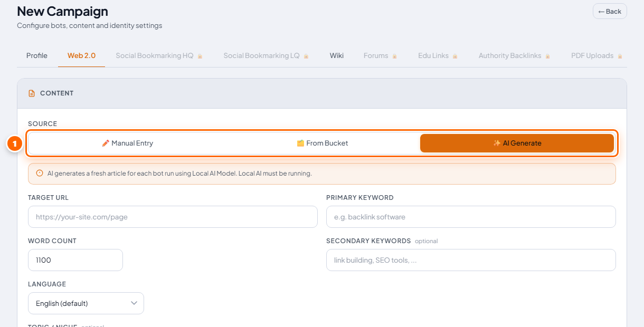Viewport: 644px width, 327px height.
Task: Click the PRIMARY KEYWORD label
Action: click(x=360, y=198)
